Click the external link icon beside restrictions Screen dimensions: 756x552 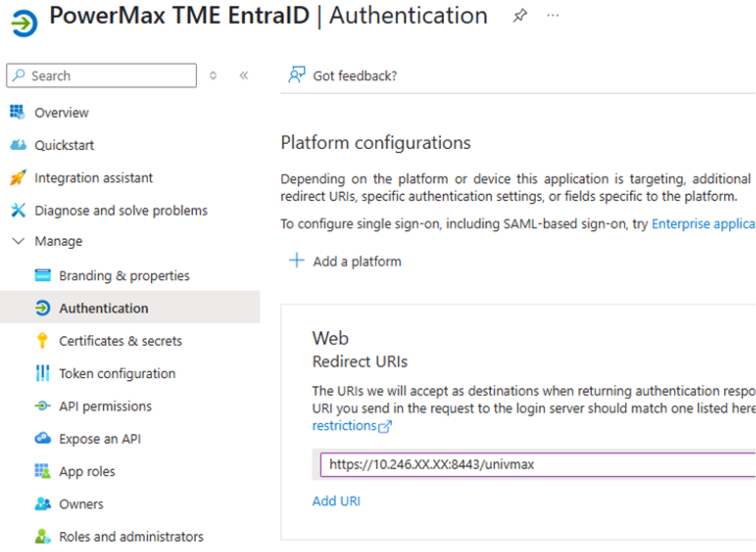[385, 427]
